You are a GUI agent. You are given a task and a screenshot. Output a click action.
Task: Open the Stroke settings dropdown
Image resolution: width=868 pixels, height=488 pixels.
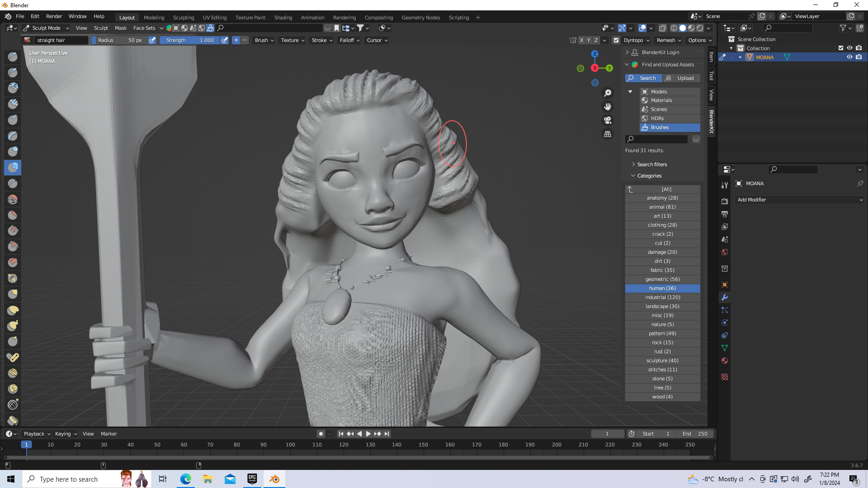tap(322, 40)
